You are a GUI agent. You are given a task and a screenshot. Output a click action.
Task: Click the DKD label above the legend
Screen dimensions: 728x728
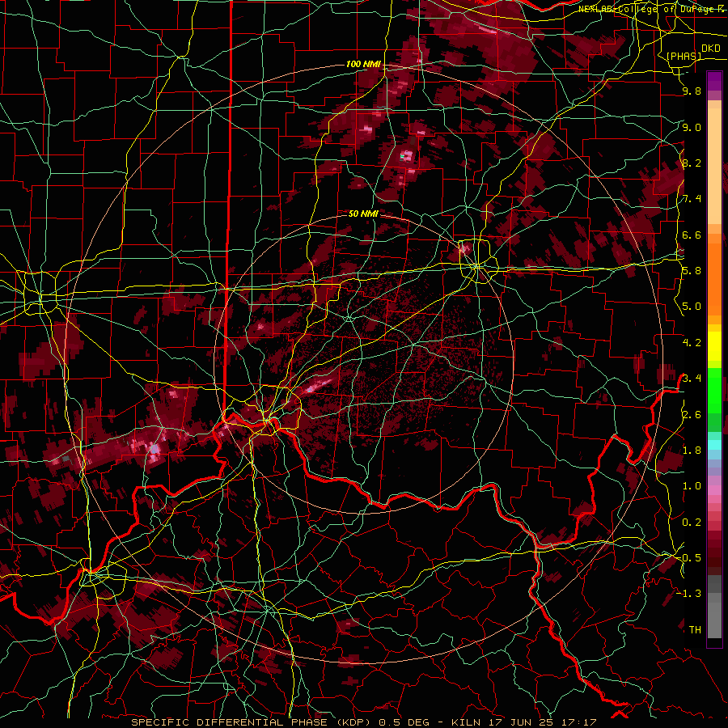pyautogui.click(x=710, y=49)
